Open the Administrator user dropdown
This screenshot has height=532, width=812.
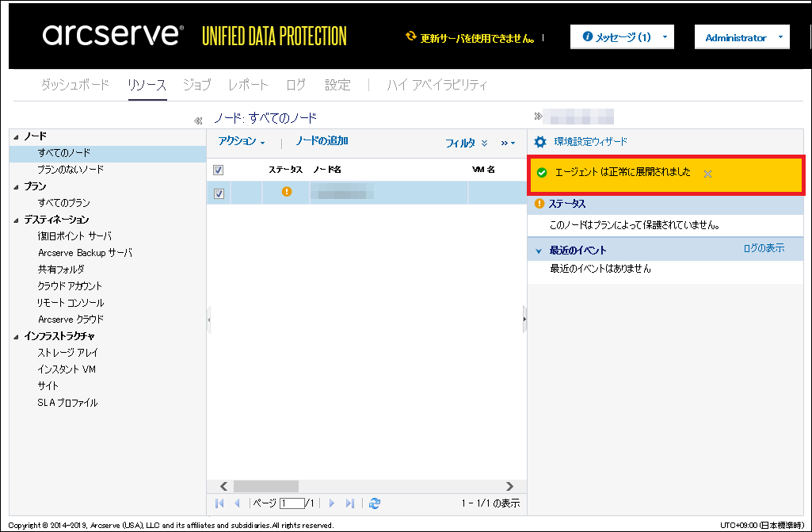(x=742, y=37)
